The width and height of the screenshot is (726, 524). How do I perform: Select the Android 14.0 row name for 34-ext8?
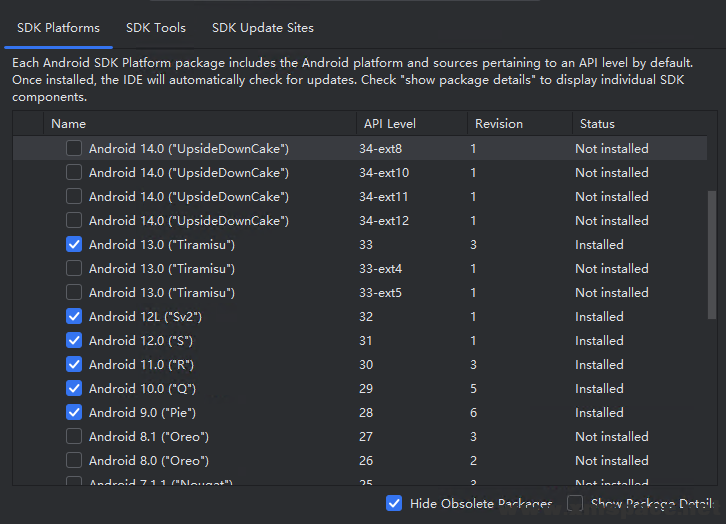coord(189,149)
